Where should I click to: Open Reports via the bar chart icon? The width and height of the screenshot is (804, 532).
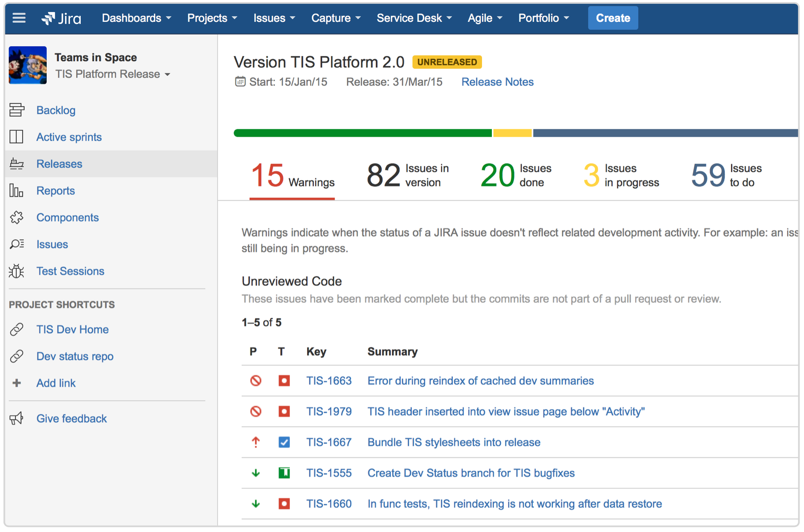pos(17,191)
